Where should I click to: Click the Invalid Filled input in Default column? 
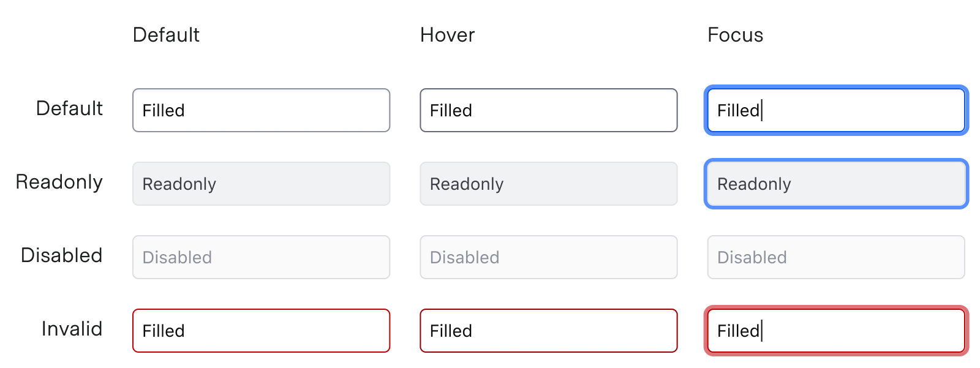pos(261,331)
